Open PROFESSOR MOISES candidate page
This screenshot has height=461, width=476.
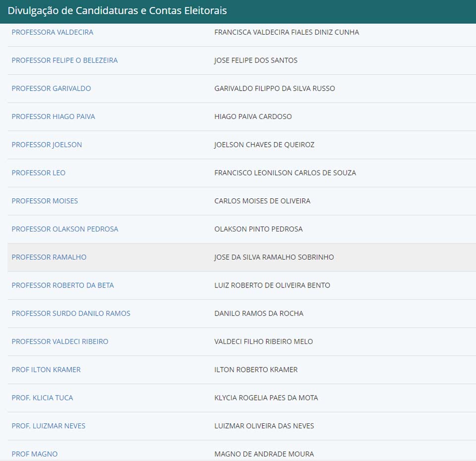45,201
